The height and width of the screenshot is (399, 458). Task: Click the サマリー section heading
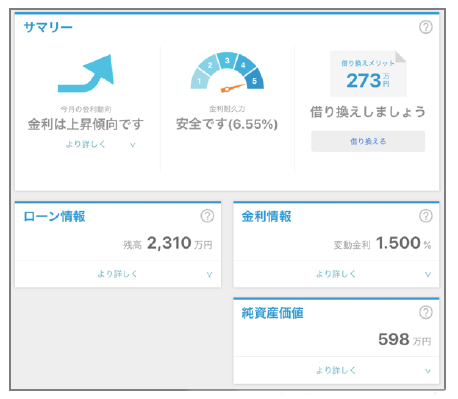(48, 27)
